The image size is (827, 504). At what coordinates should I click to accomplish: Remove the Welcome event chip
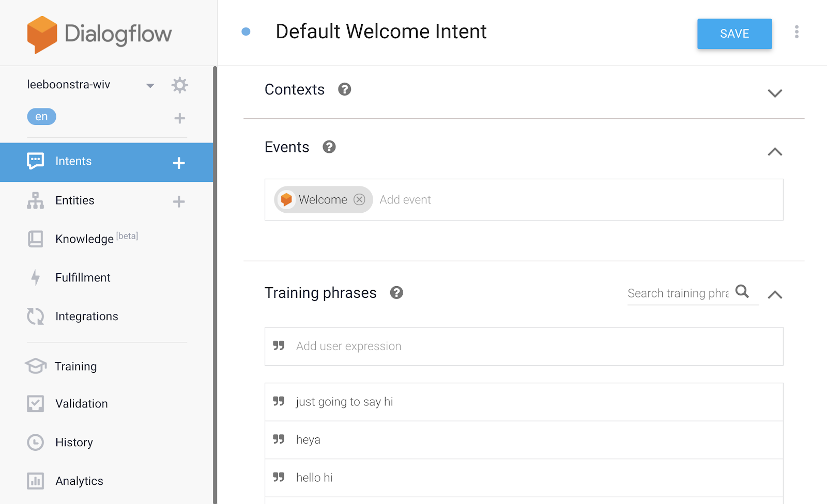pos(359,200)
